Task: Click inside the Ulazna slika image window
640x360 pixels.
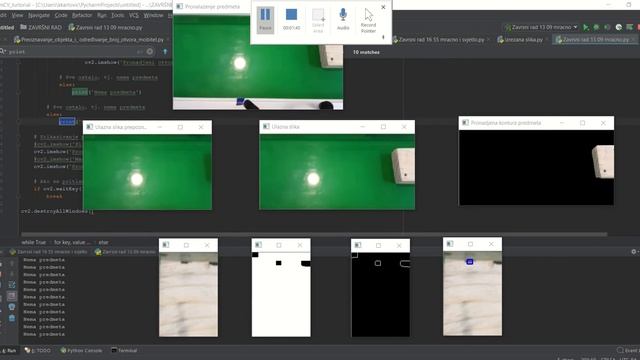Action: click(337, 172)
